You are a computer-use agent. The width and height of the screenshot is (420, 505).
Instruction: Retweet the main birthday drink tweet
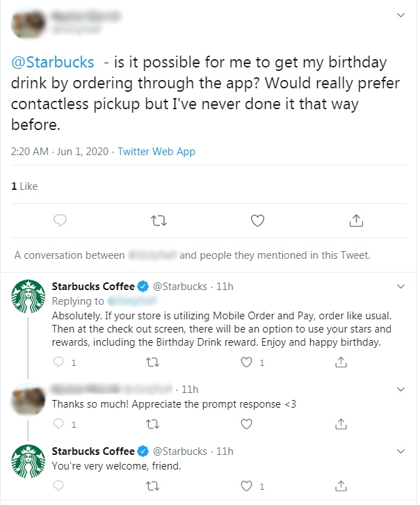(159, 221)
